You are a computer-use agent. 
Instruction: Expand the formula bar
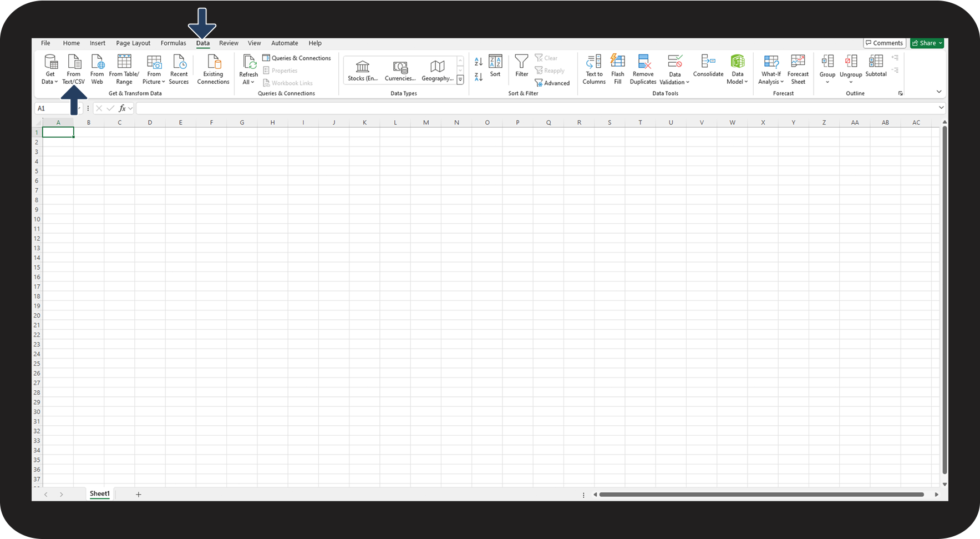[941, 108]
